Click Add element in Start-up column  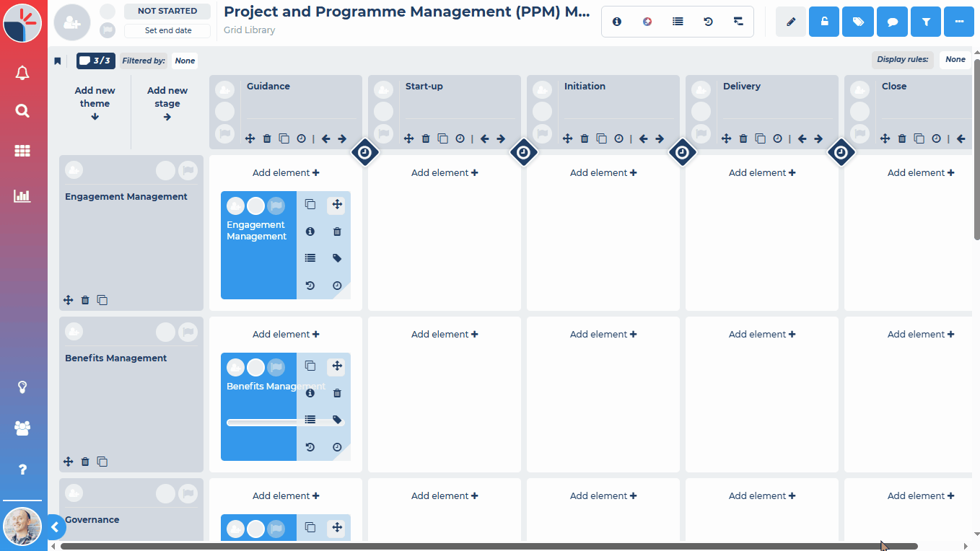click(x=445, y=173)
